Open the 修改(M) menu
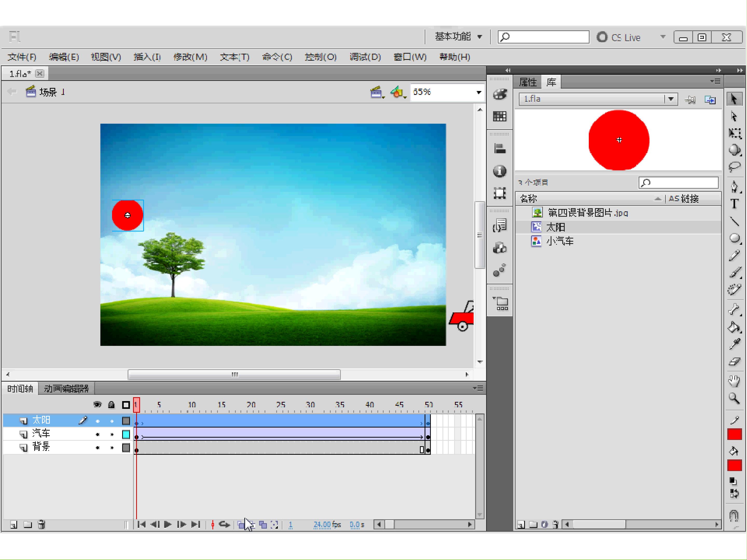 [x=190, y=57]
